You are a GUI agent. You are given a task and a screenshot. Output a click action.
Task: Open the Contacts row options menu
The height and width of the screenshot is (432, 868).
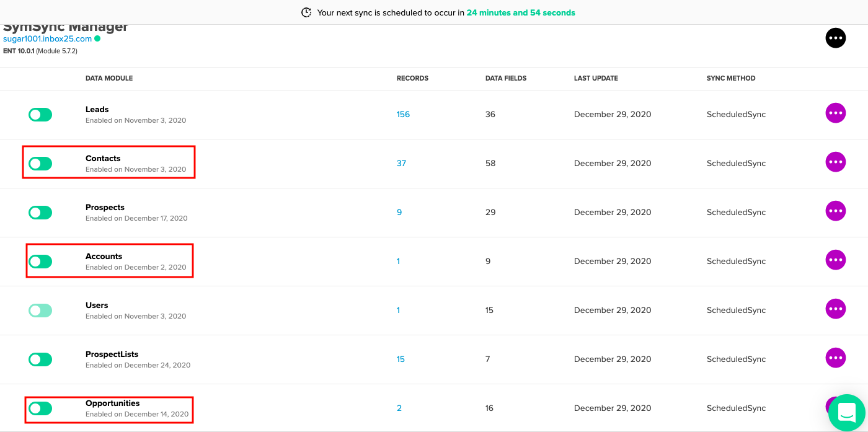pos(835,162)
